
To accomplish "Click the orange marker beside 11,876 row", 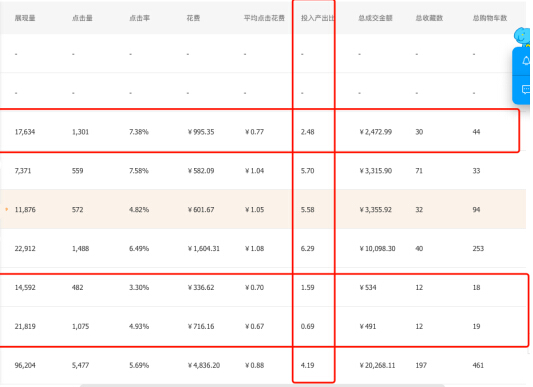I will point(6,209).
